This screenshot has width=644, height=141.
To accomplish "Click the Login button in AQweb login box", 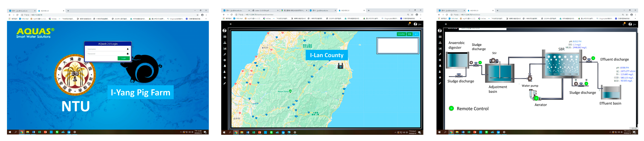I will pos(123,58).
